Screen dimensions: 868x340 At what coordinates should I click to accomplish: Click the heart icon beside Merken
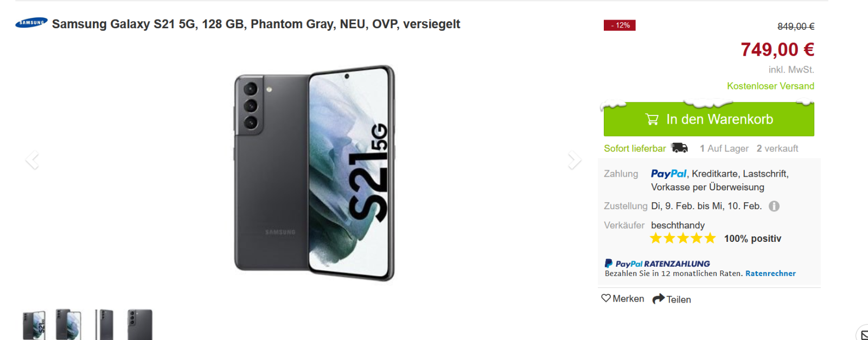tap(606, 298)
